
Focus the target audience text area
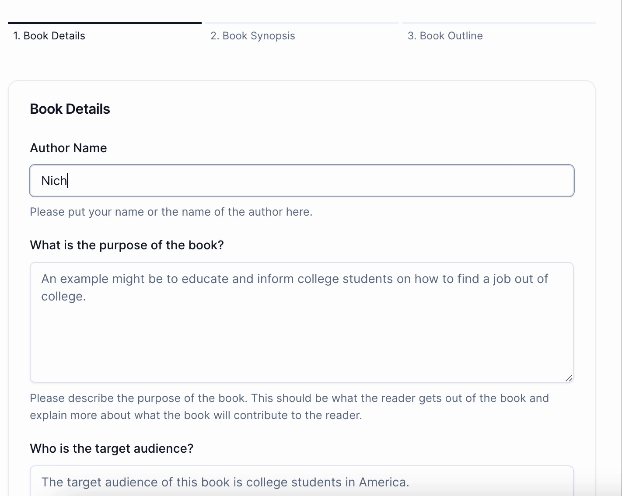[302, 481]
